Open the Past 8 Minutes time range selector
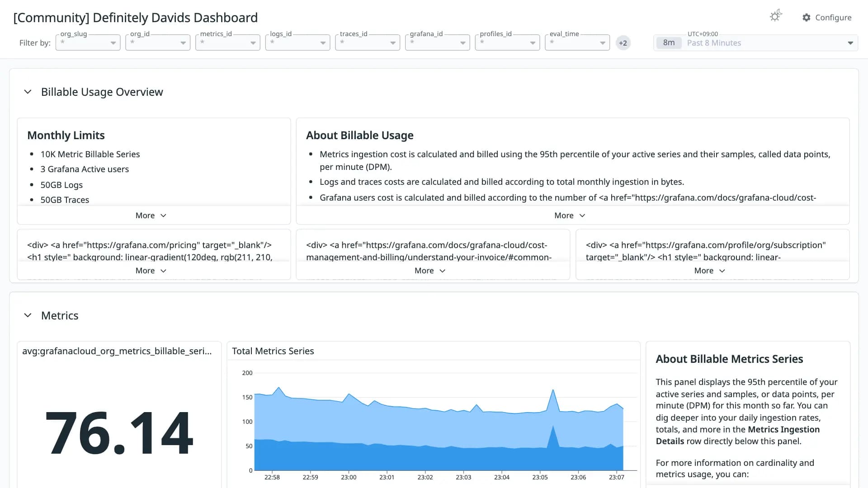 755,43
